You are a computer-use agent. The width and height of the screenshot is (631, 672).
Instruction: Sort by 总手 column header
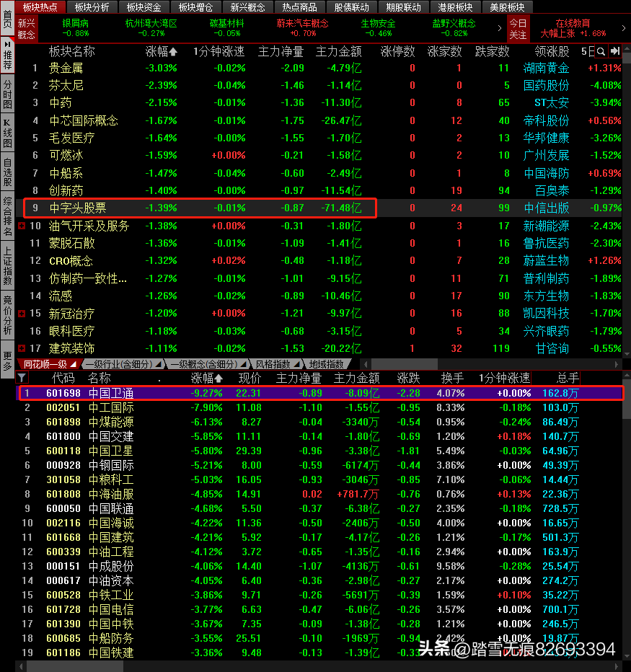tap(568, 379)
